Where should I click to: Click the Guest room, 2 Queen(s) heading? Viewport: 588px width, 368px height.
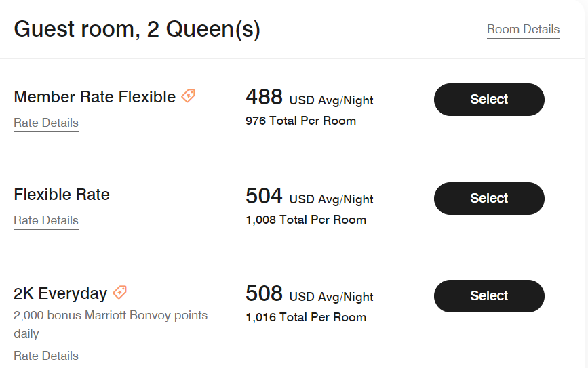[137, 29]
